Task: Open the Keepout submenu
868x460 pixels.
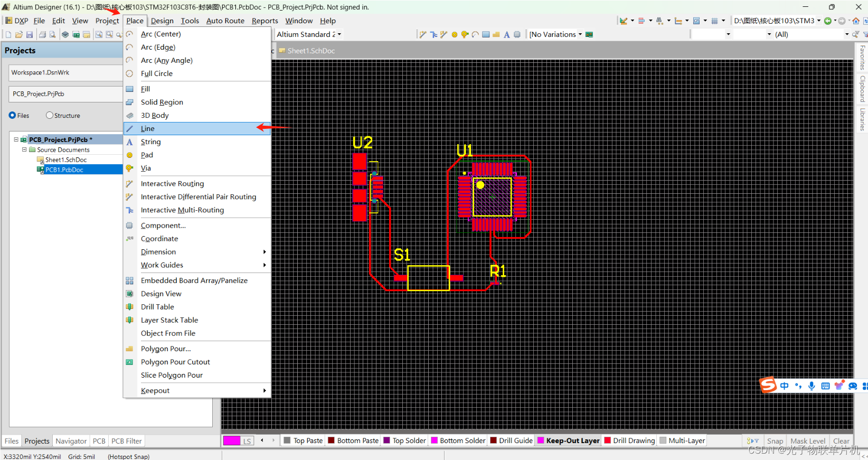Action: pos(197,391)
